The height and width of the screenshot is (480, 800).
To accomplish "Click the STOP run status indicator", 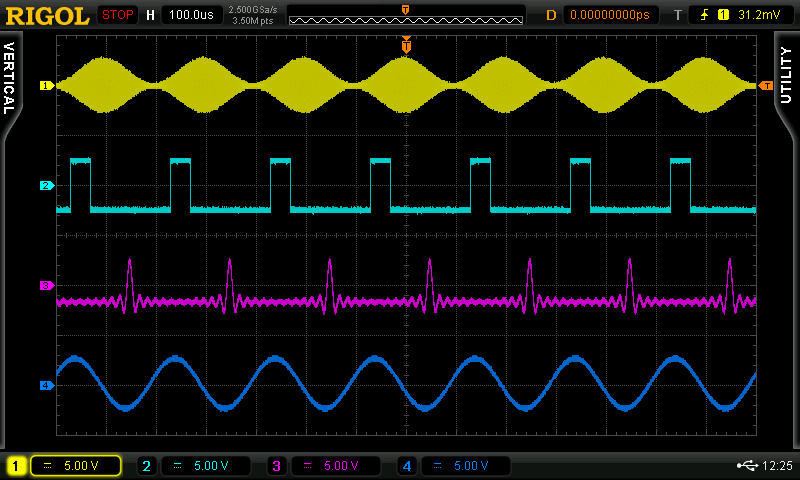I will 118,15.
